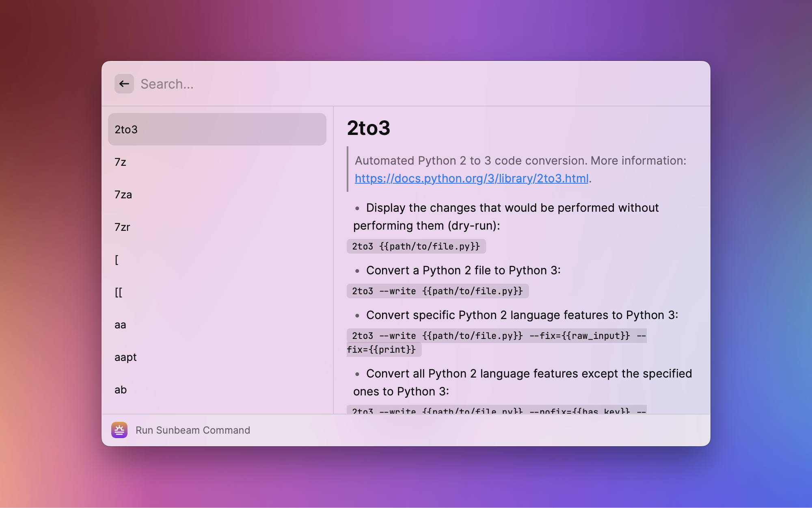812x508 pixels.
Task: Select the 7z list entry
Action: [x=217, y=162]
